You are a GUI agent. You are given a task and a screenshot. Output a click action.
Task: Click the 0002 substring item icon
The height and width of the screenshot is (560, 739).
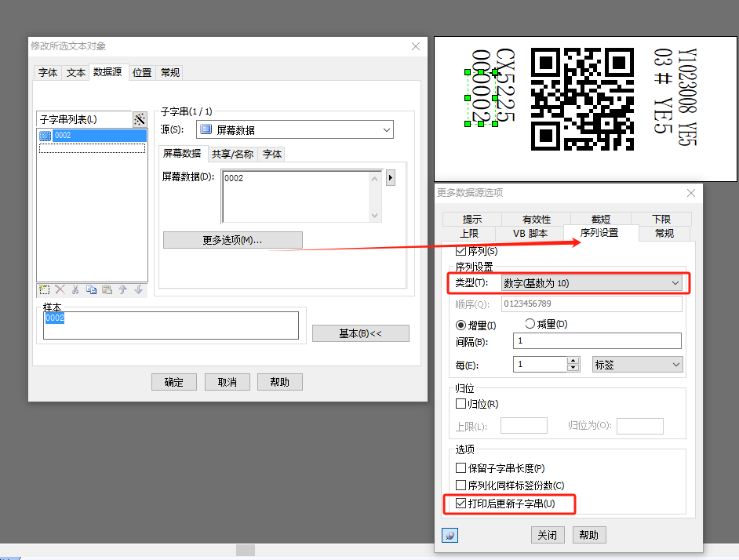pyautogui.click(x=45, y=136)
